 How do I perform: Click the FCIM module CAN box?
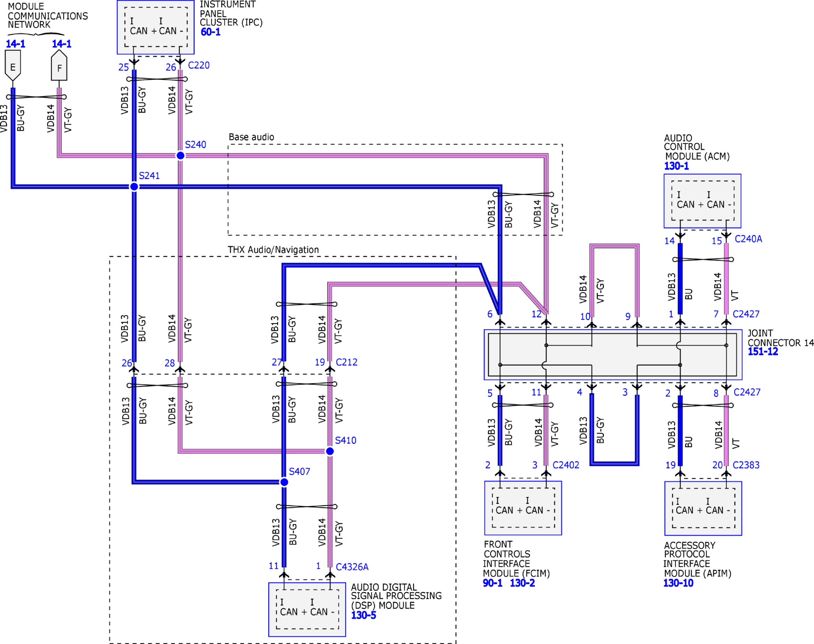coord(523,508)
